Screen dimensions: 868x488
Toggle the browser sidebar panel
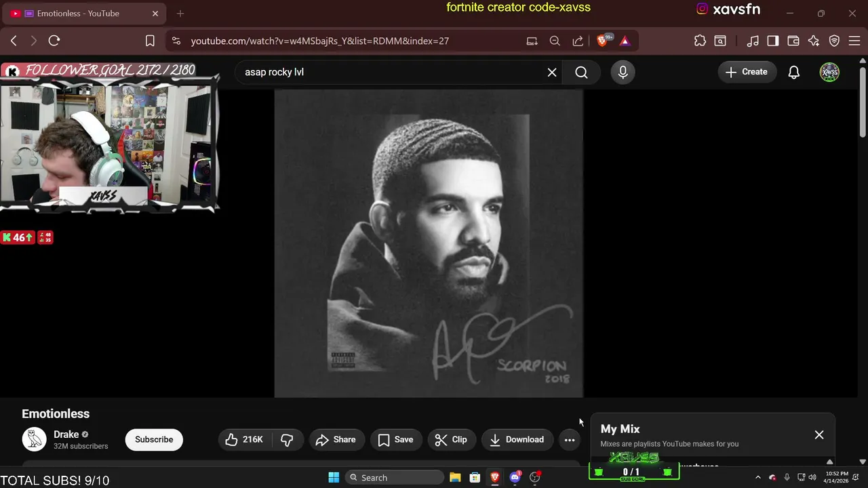point(773,41)
